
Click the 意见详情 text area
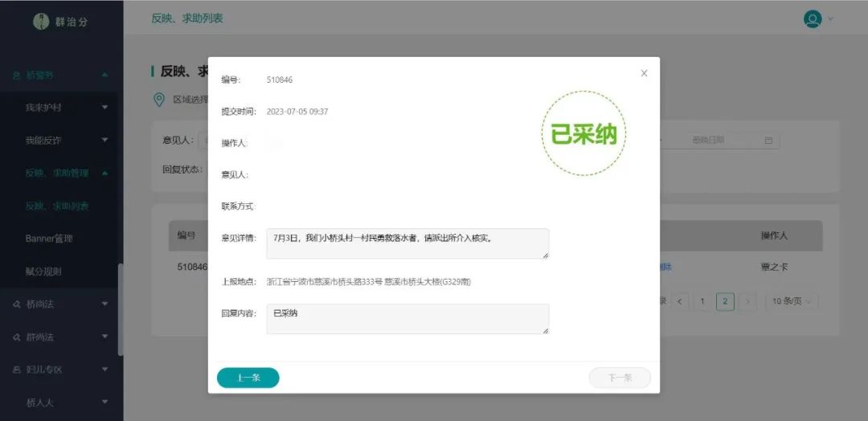point(407,243)
